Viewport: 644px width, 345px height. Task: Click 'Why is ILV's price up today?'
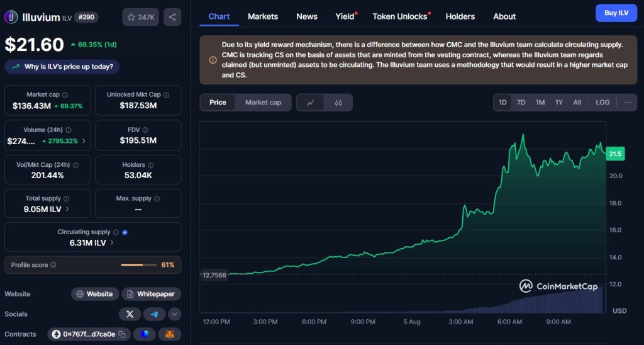[x=62, y=67]
